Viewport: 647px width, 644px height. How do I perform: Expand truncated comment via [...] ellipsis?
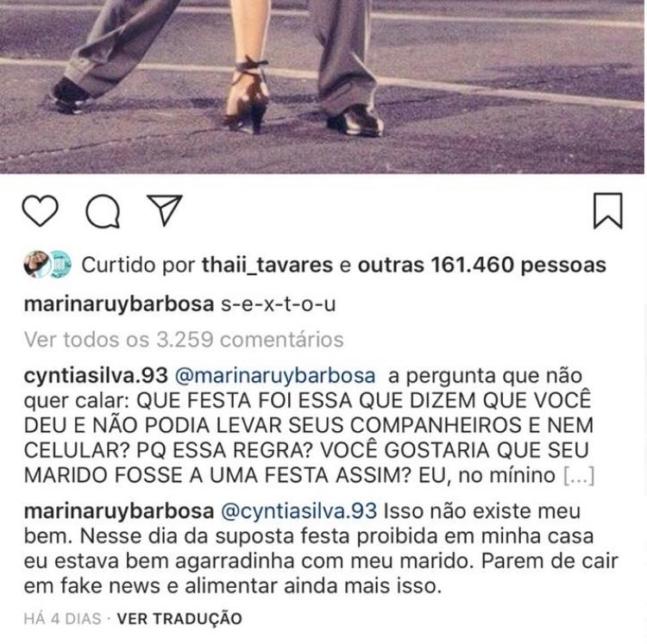pyautogui.click(x=579, y=476)
